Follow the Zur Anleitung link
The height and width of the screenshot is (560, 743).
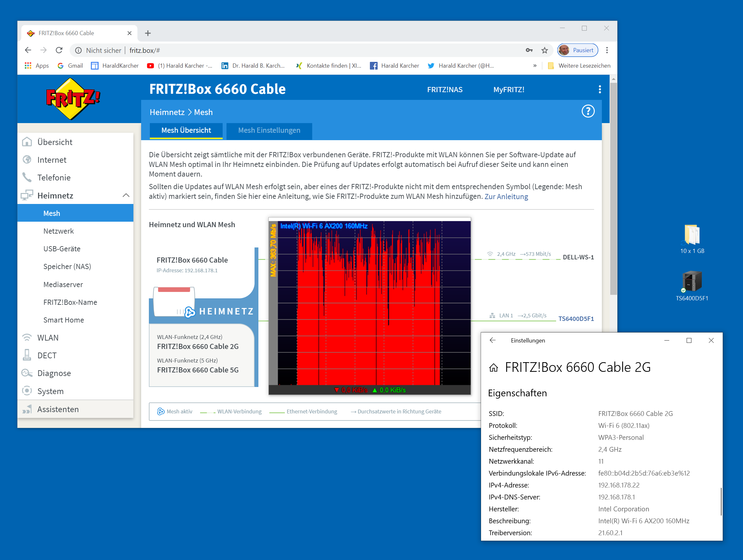[506, 197]
